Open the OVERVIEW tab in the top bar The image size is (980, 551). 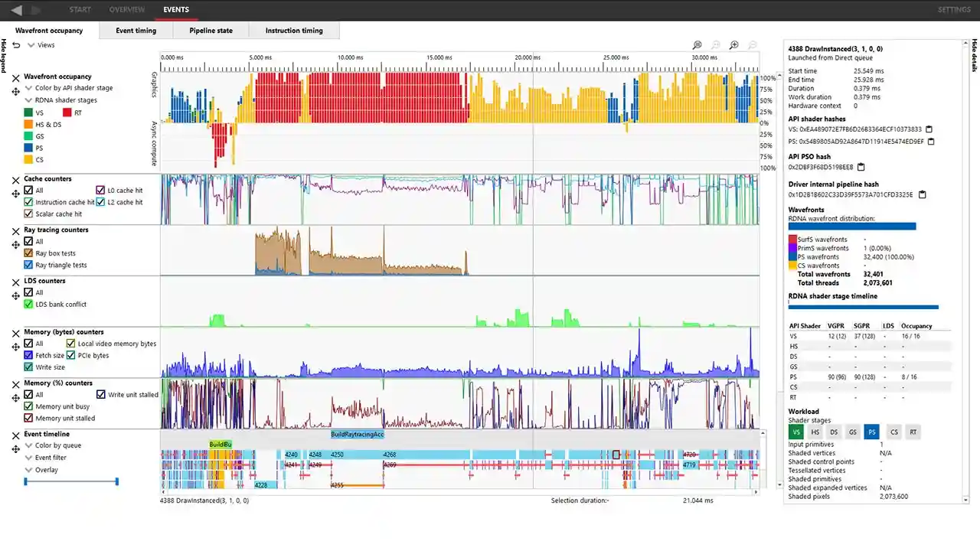(x=127, y=10)
